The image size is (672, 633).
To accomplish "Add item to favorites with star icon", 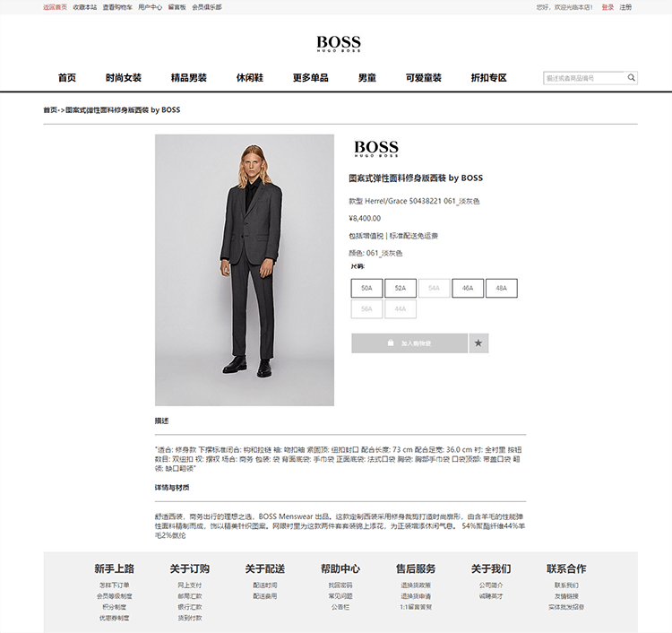I will point(478,343).
